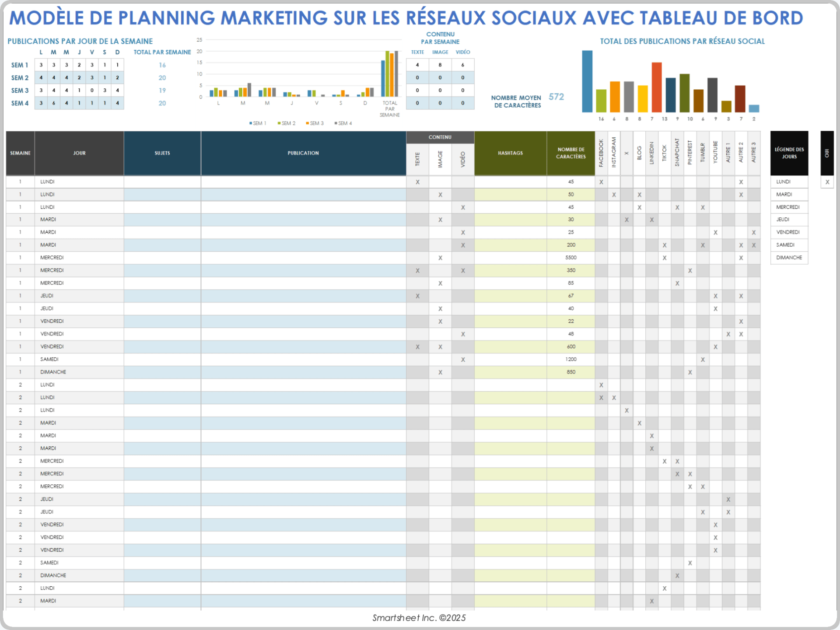The width and height of the screenshot is (840, 630).
Task: Select the average characters value 572
Action: click(x=556, y=97)
